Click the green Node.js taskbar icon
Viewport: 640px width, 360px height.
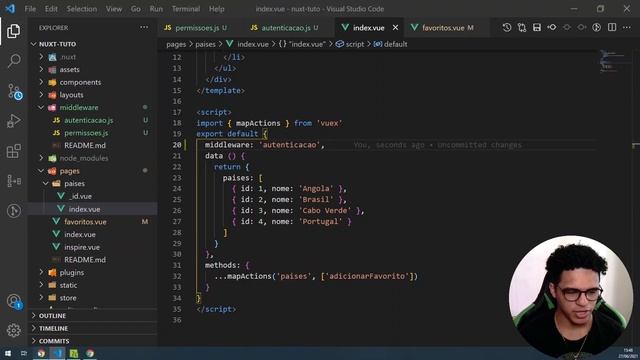74,353
